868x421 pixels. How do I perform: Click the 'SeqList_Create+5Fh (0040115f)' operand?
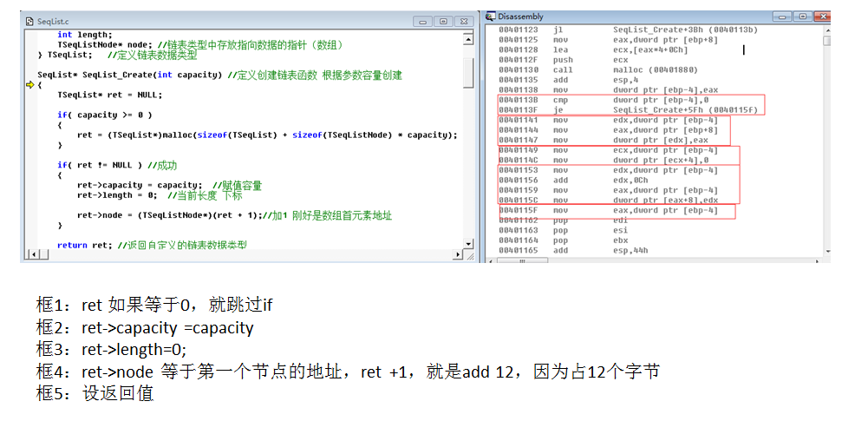click(x=686, y=110)
